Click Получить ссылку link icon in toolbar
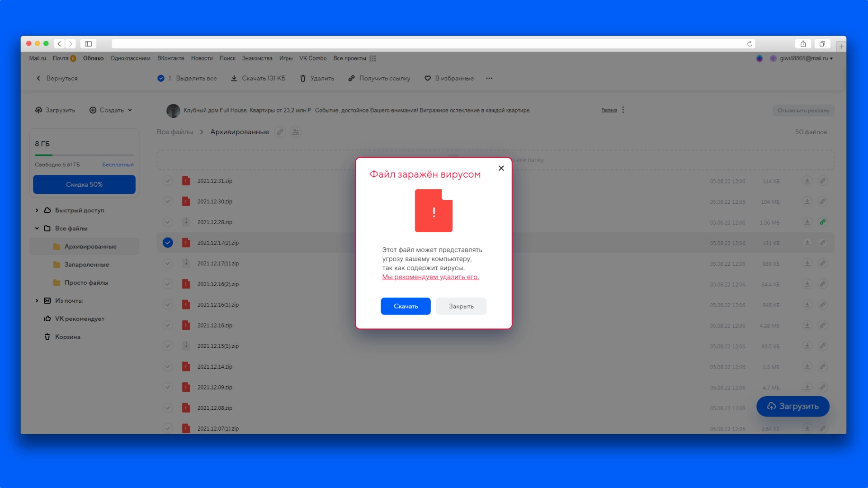The height and width of the screenshot is (488, 868). coord(351,78)
